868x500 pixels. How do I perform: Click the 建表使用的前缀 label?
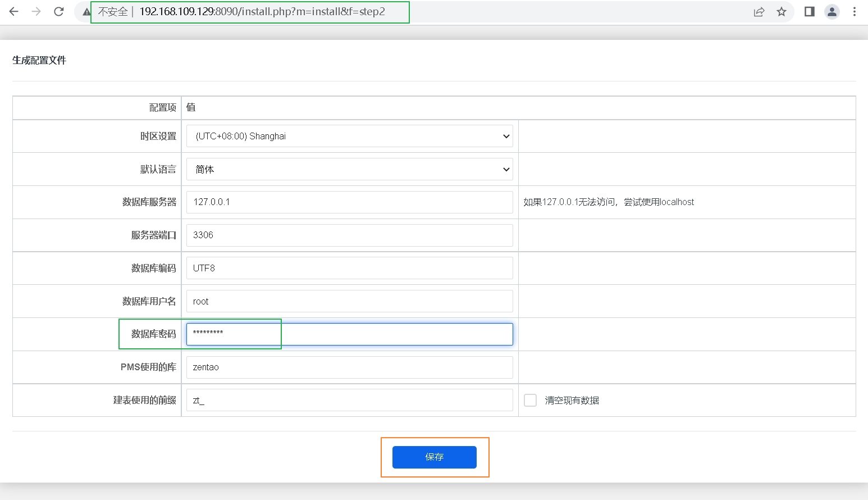click(x=145, y=400)
